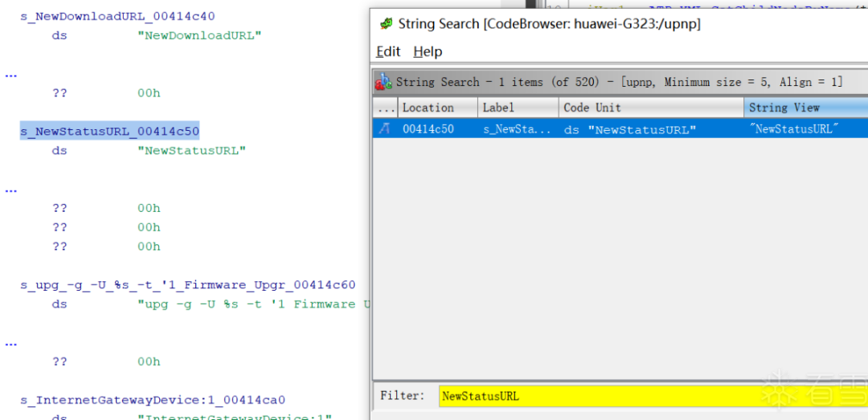Expand collapsed bytes after NewStatusURL string
Viewport: 868px width, 420px height.
[11, 190]
